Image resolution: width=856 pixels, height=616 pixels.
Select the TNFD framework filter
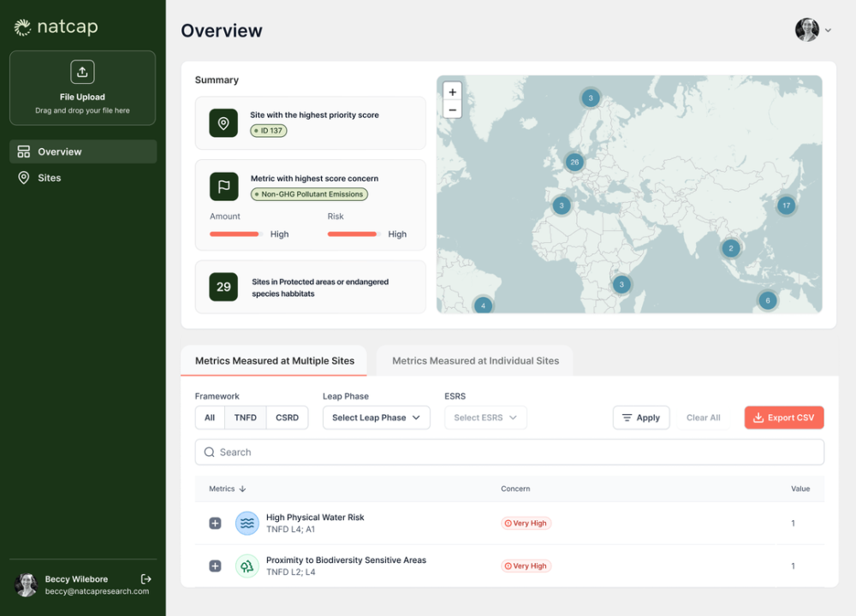(x=245, y=418)
